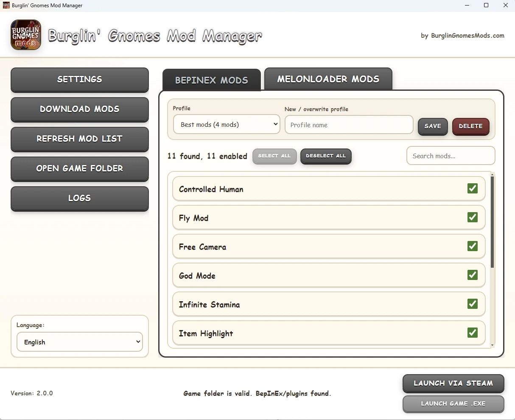This screenshot has width=515, height=420.
Task: Click the mod list scrollbar thumb
Action: click(x=492, y=222)
